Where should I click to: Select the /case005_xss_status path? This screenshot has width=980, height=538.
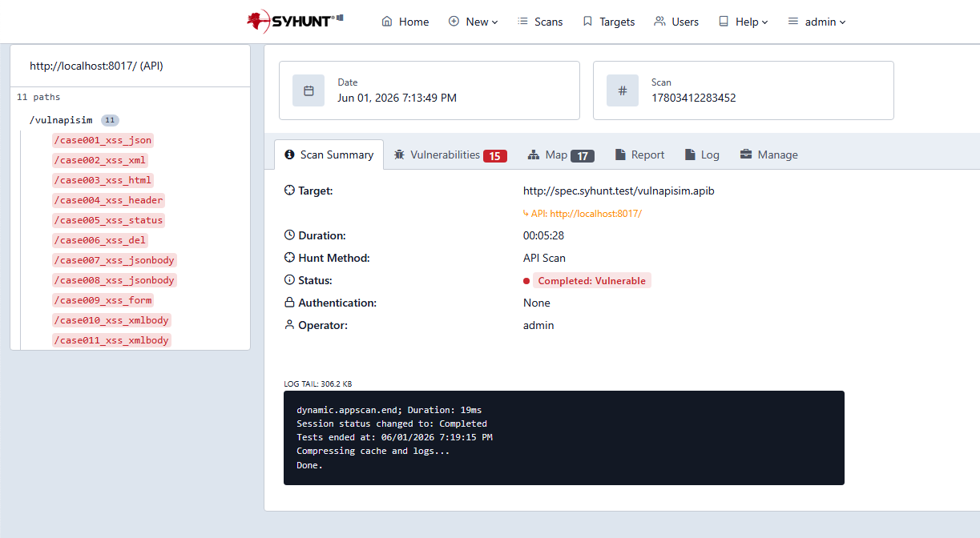(x=108, y=220)
